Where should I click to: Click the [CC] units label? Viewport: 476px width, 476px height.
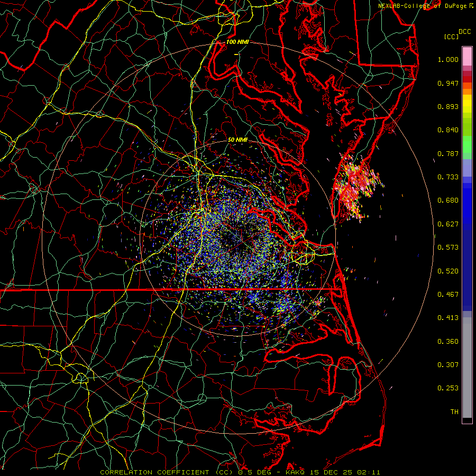452,36
